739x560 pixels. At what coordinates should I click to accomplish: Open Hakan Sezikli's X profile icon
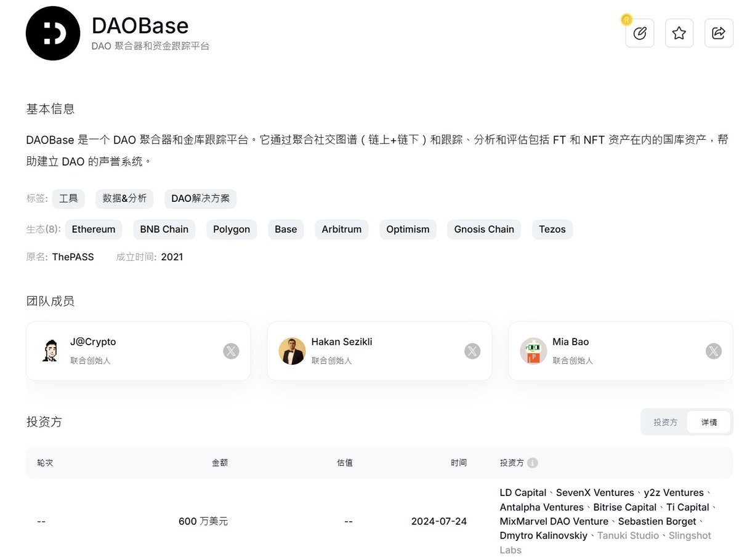point(472,351)
